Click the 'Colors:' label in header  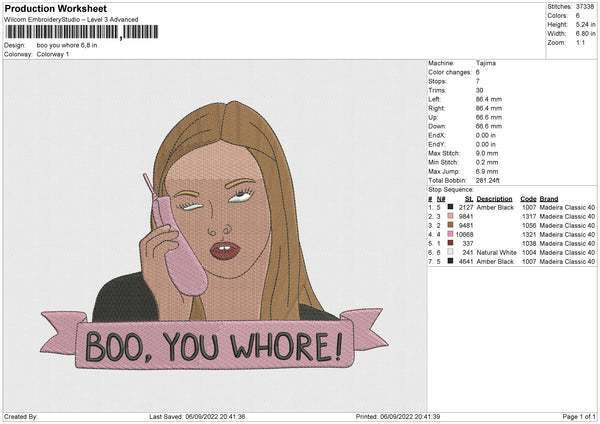coord(557,16)
